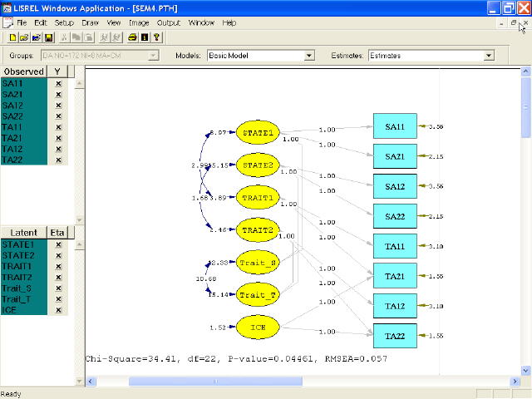The width and height of the screenshot is (532, 399).
Task: Select the ICE latent variable oval
Action: pyautogui.click(x=258, y=328)
